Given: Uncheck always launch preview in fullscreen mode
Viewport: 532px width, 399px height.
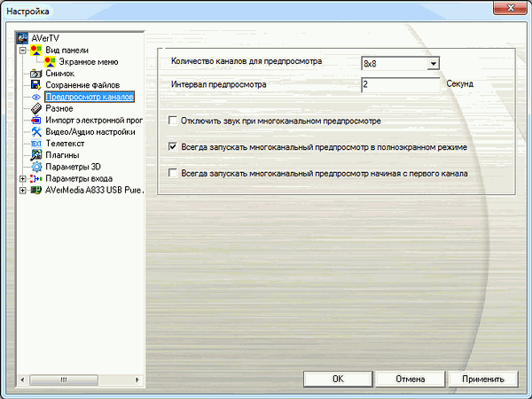Looking at the screenshot, I should [x=173, y=146].
